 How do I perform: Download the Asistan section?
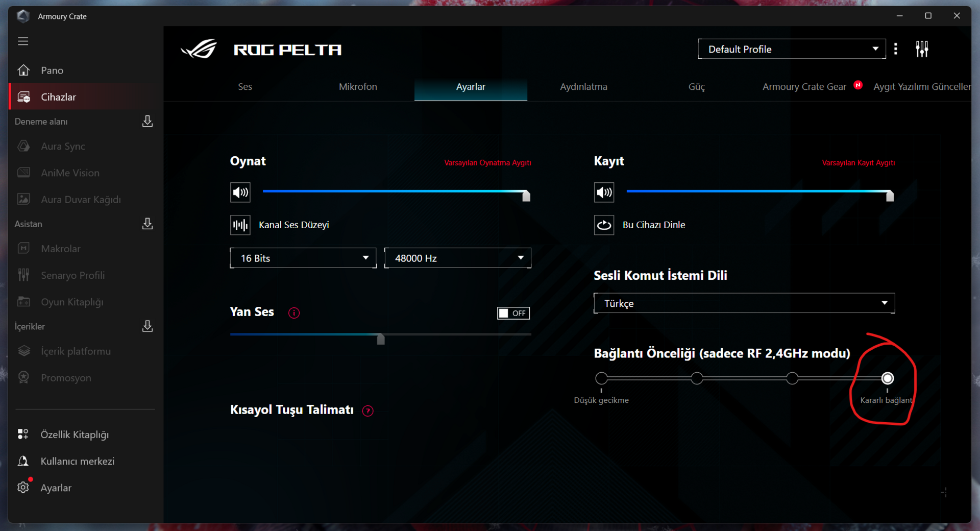(x=148, y=224)
